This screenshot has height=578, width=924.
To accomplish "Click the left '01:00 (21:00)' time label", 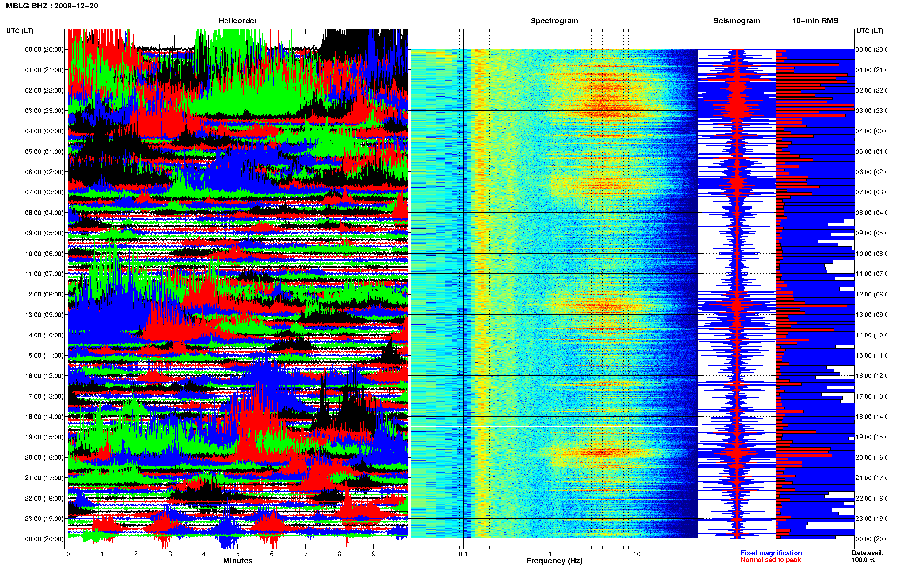I will tap(44, 70).
